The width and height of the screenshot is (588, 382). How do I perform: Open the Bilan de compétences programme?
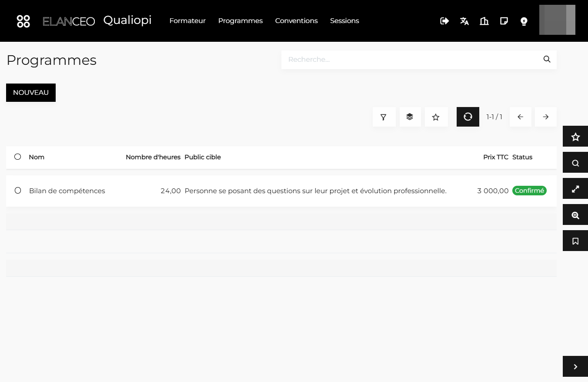(x=67, y=191)
